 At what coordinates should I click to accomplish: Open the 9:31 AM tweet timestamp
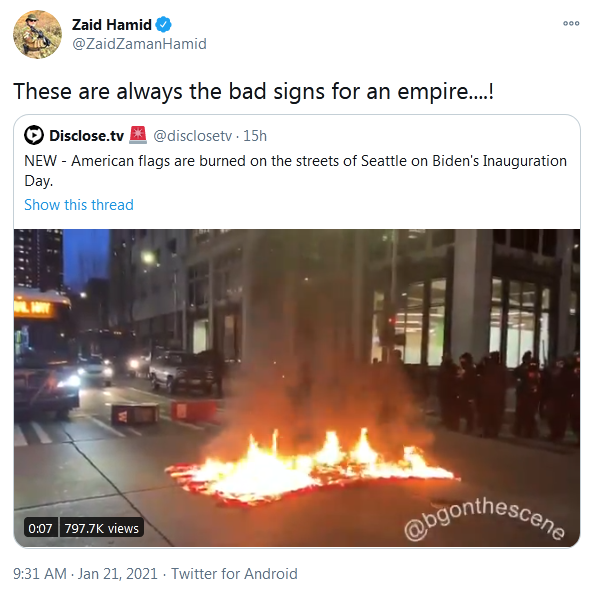[40, 574]
